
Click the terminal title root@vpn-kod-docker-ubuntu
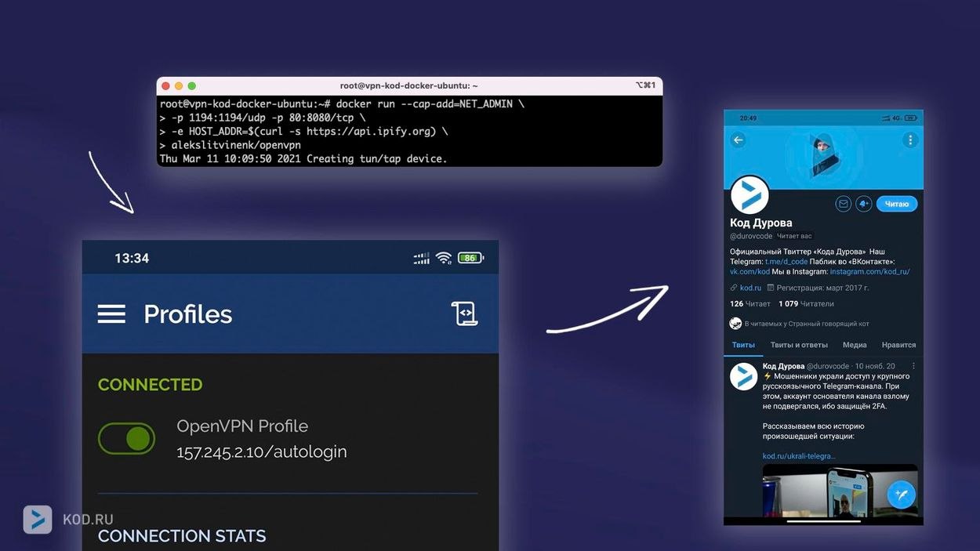[408, 85]
